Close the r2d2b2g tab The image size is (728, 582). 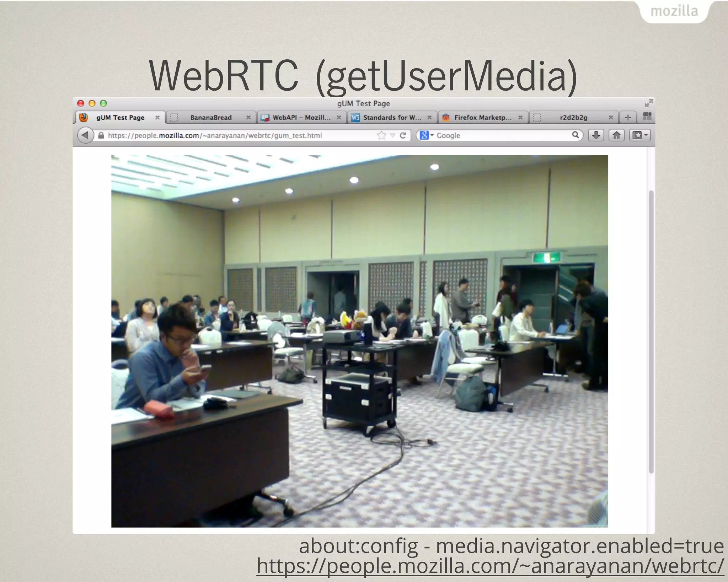(611, 117)
